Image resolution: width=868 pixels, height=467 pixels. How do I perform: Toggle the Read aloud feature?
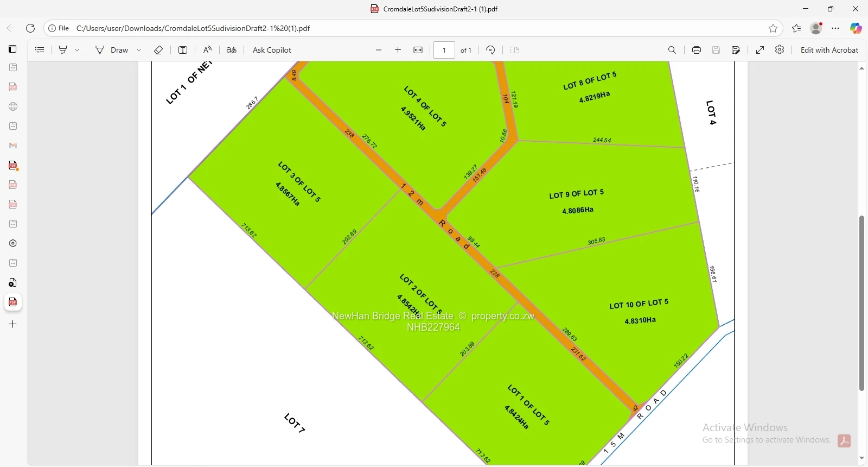click(x=207, y=50)
